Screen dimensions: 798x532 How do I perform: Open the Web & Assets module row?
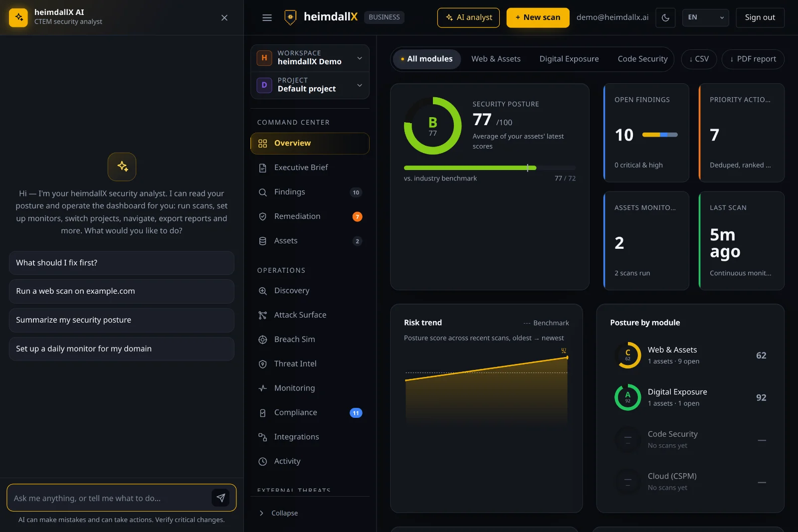[690, 355]
